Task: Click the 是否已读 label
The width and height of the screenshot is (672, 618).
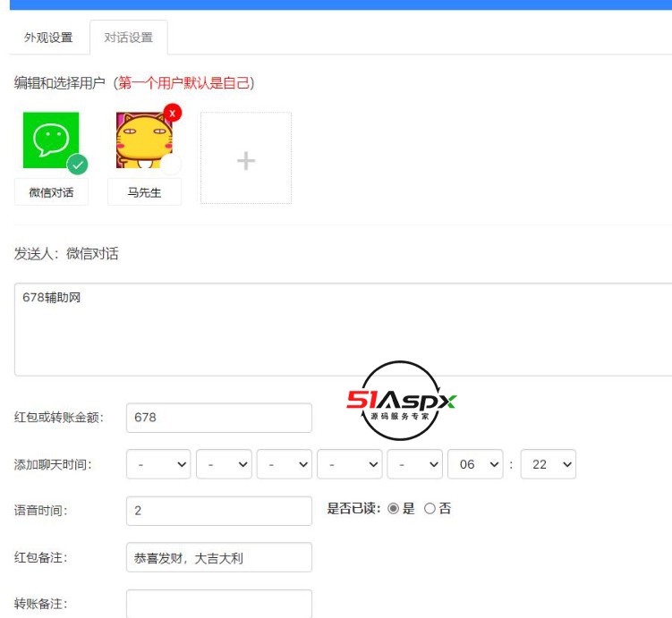Action: point(354,509)
